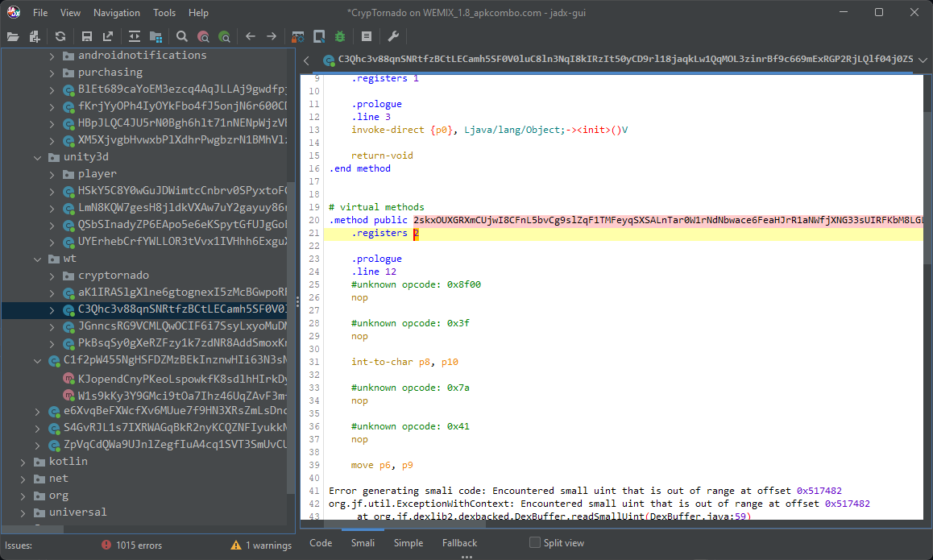Launch the debugger bug icon
The image size is (933, 560).
click(x=340, y=36)
